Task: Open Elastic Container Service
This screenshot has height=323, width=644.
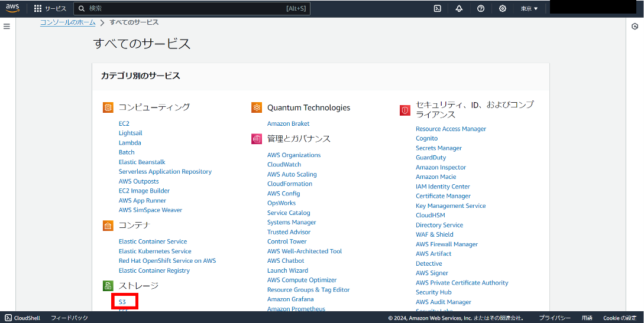Action: tap(153, 242)
